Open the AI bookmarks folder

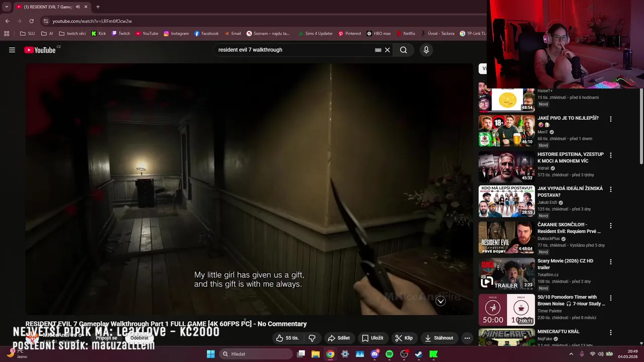[x=47, y=34]
